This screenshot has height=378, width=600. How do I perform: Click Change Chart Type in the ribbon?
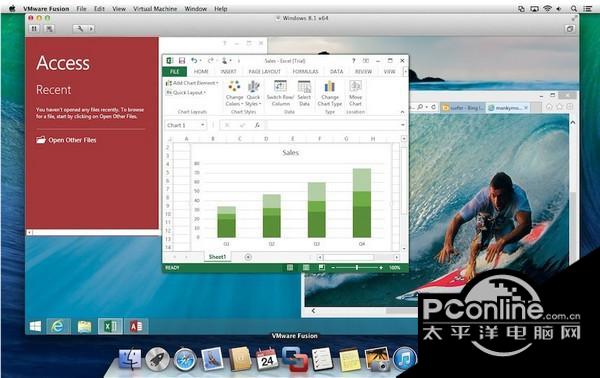(329, 93)
